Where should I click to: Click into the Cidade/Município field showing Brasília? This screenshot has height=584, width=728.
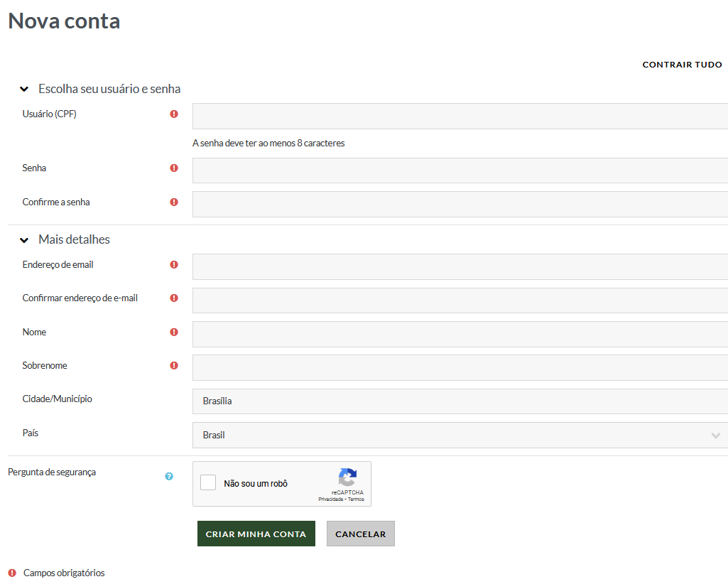[460, 401]
